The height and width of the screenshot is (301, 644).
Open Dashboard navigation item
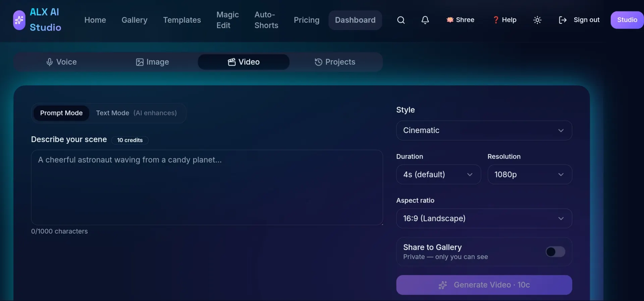pos(355,20)
